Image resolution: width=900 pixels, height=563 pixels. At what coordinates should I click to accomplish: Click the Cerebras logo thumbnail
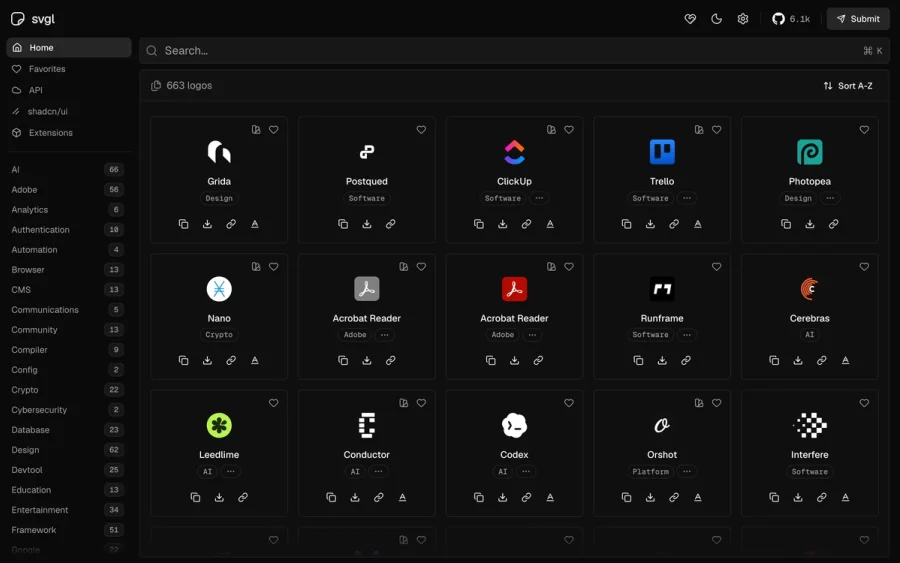click(809, 289)
